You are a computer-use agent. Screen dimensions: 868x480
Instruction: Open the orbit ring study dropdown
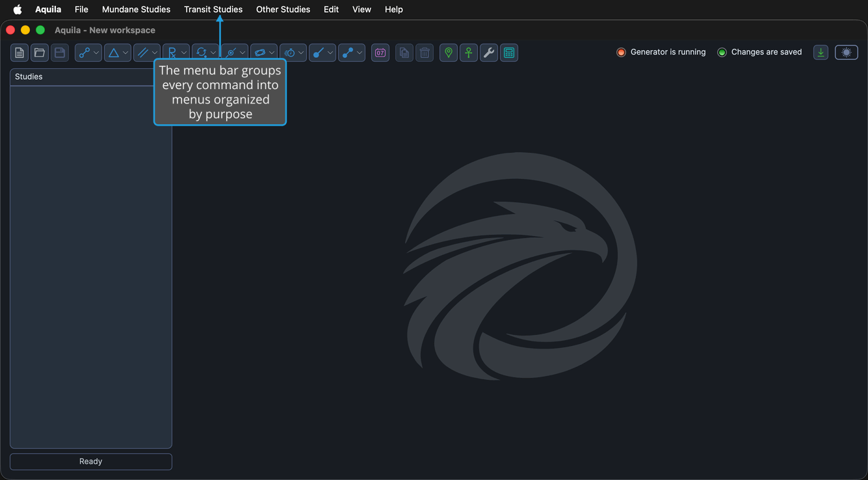[x=264, y=53]
